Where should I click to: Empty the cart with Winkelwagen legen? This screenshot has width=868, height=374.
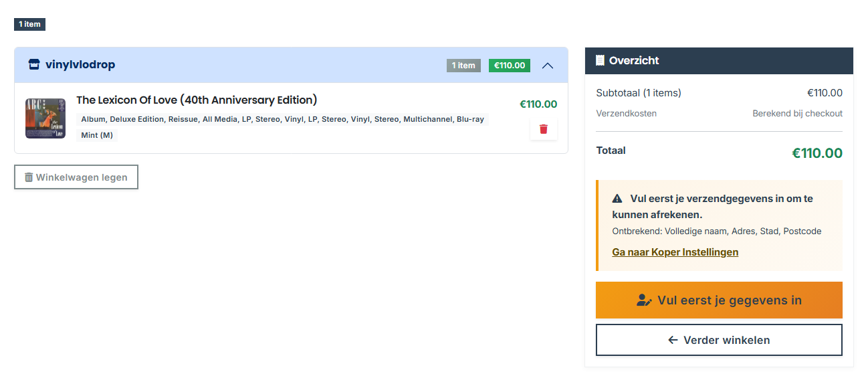76,177
